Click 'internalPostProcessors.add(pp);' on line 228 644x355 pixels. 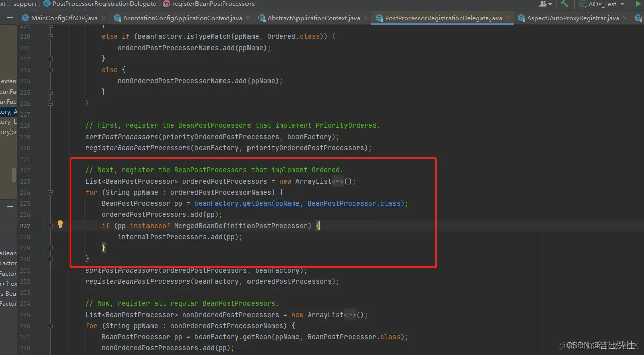180,237
